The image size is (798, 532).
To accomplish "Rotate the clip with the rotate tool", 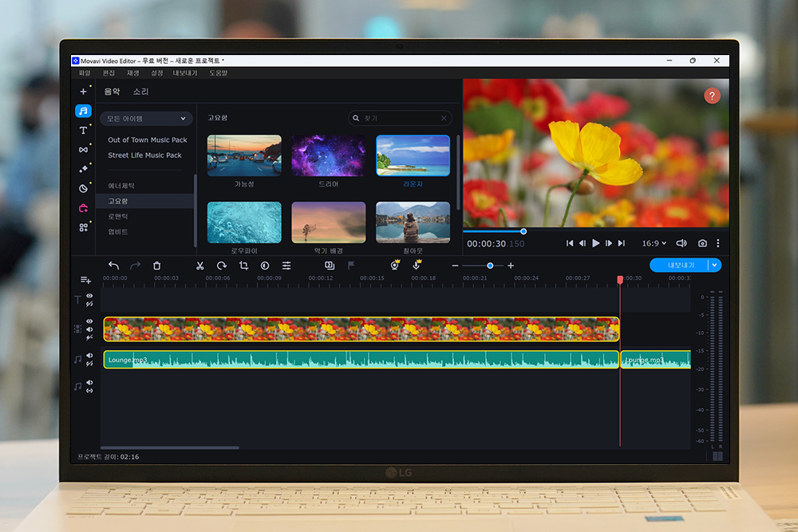I will coord(222,266).
